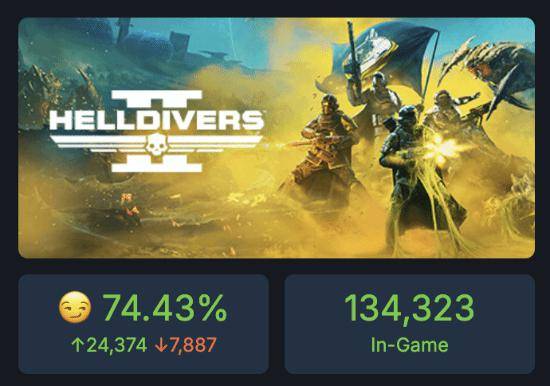
Task: Click the Helldivers II banner image
Action: pyautogui.click(x=276, y=138)
